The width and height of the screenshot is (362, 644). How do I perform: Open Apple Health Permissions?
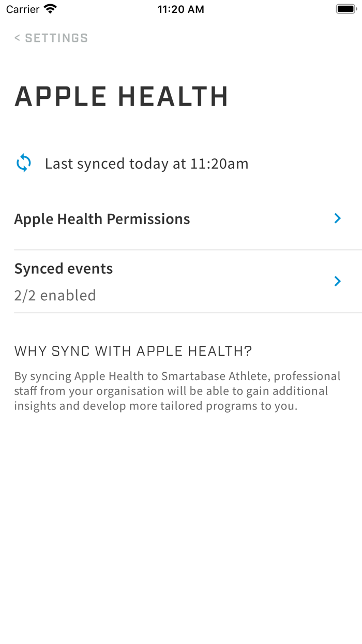pyautogui.click(x=176, y=219)
